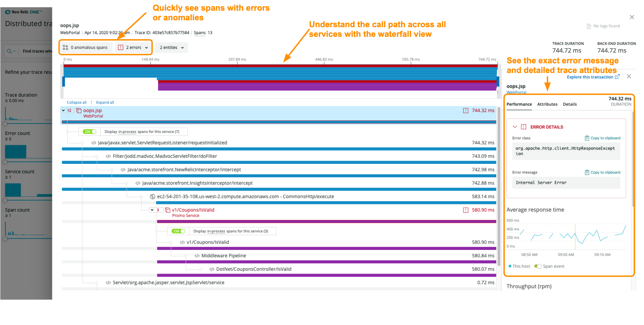
Task: Click code icon of NewRelicInterceptor/intercept span
Action: [x=123, y=170]
